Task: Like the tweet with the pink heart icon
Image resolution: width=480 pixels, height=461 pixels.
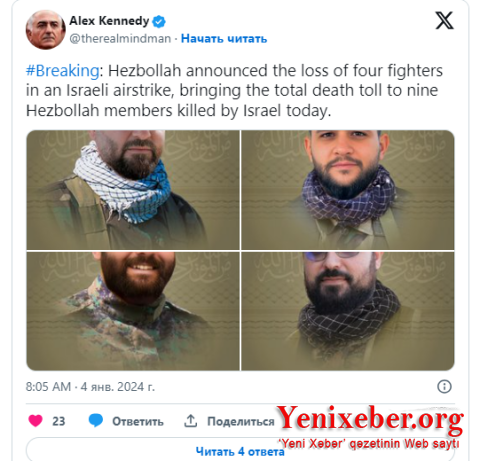Action: coord(35,421)
